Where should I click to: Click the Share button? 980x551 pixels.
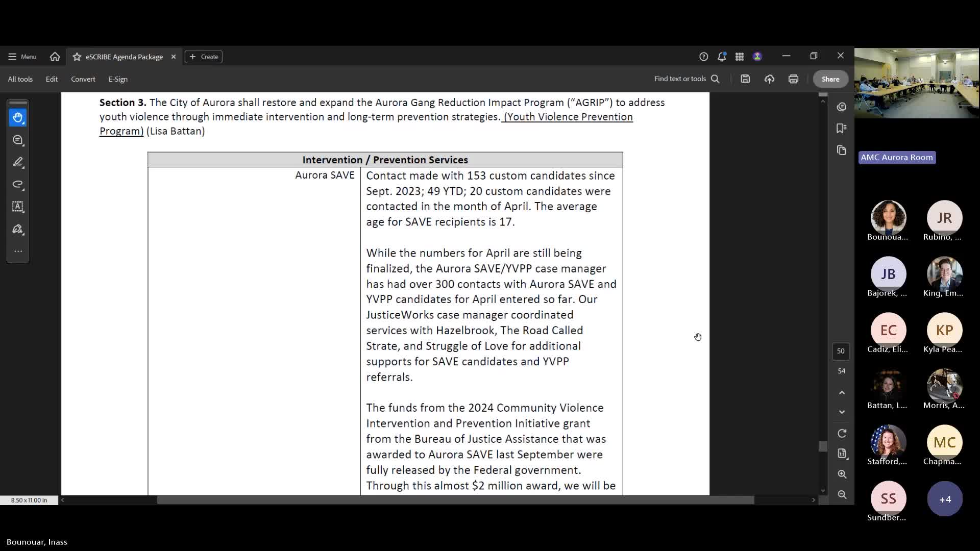tap(830, 79)
